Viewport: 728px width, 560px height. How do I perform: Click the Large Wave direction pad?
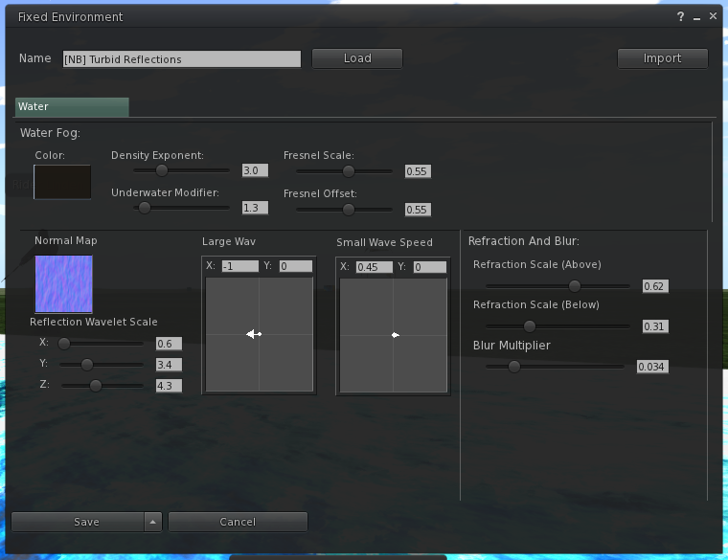[260, 334]
